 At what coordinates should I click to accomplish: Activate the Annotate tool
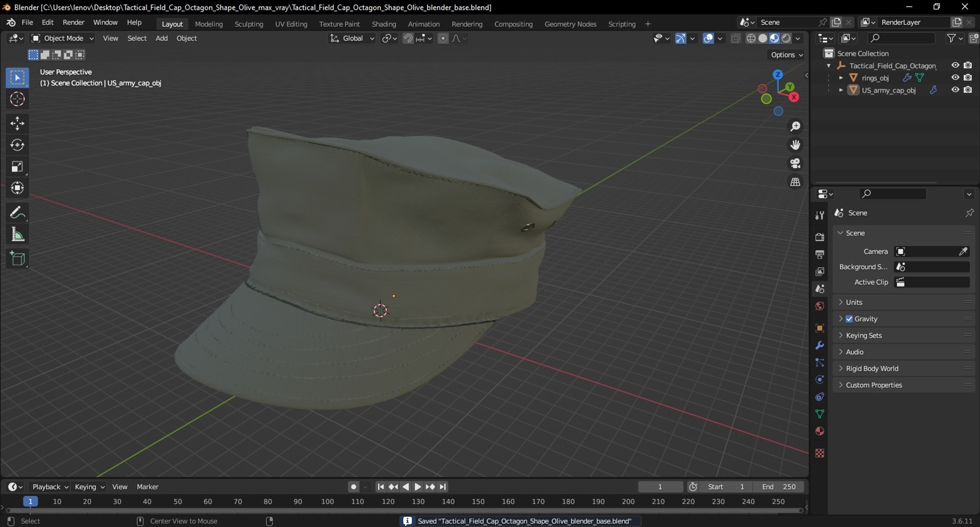point(17,212)
